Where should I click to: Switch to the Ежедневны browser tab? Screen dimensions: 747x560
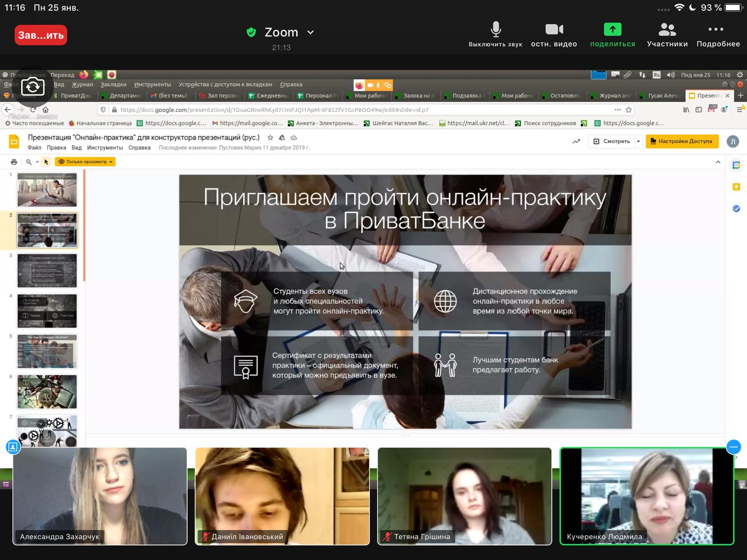pyautogui.click(x=268, y=96)
